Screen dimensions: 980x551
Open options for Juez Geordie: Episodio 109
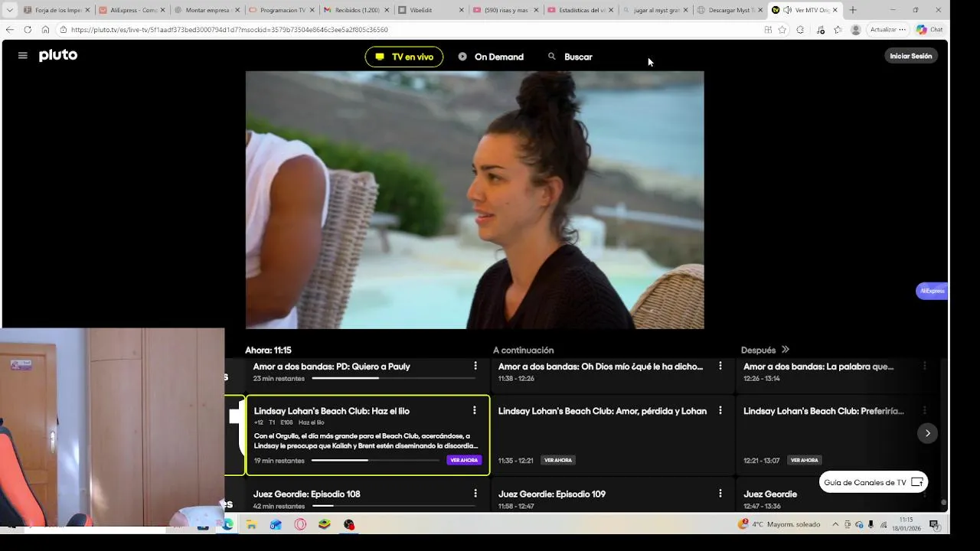(720, 494)
